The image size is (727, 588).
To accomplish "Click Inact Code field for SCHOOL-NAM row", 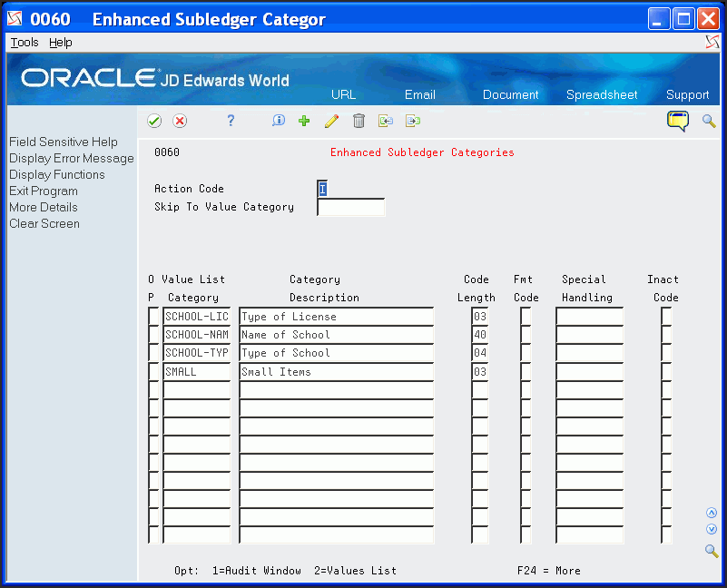I will (666, 334).
